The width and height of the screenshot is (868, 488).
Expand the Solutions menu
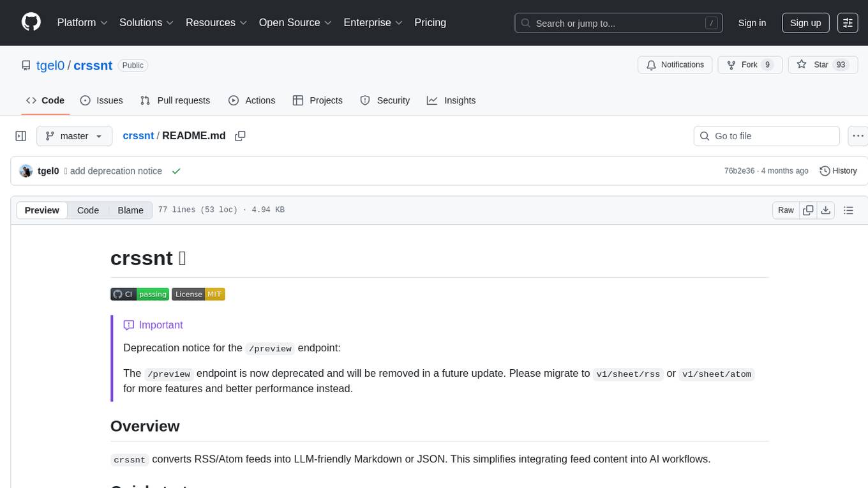147,22
